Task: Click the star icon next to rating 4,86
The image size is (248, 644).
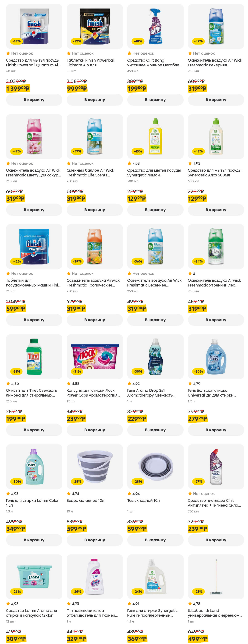Action: 8,383
